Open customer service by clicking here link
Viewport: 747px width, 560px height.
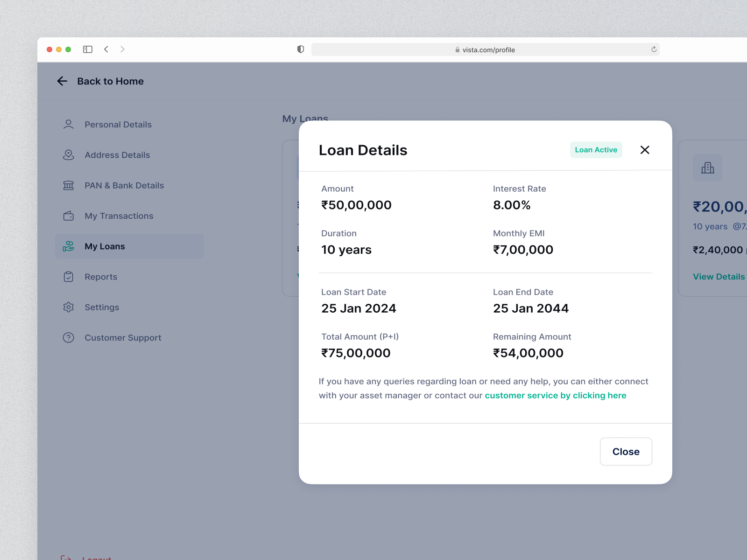tap(555, 395)
